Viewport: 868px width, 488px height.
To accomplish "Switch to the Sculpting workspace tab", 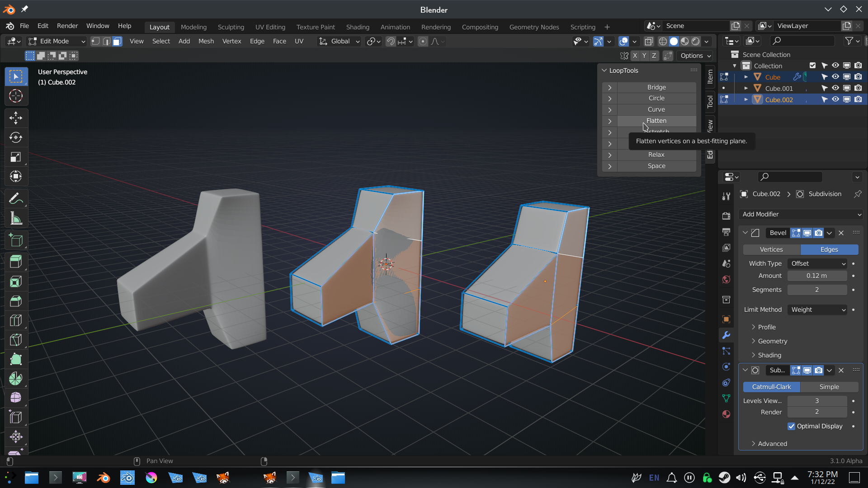I will pos(231,27).
